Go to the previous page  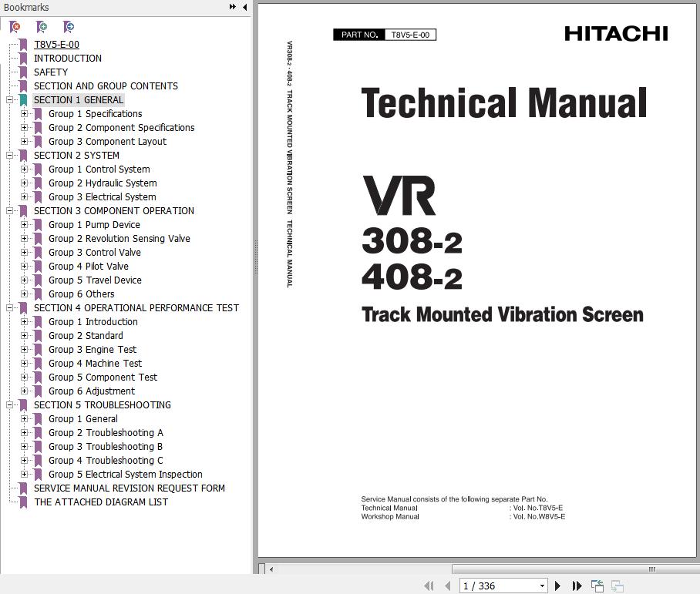(448, 586)
